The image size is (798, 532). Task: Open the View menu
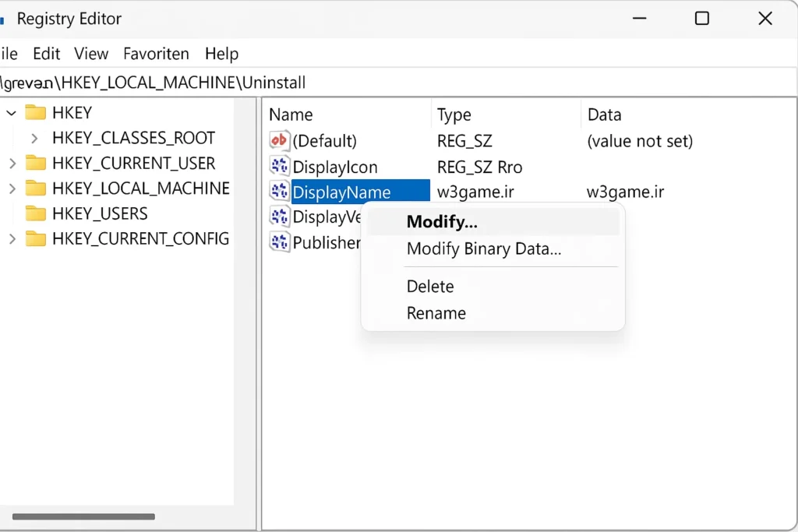91,54
